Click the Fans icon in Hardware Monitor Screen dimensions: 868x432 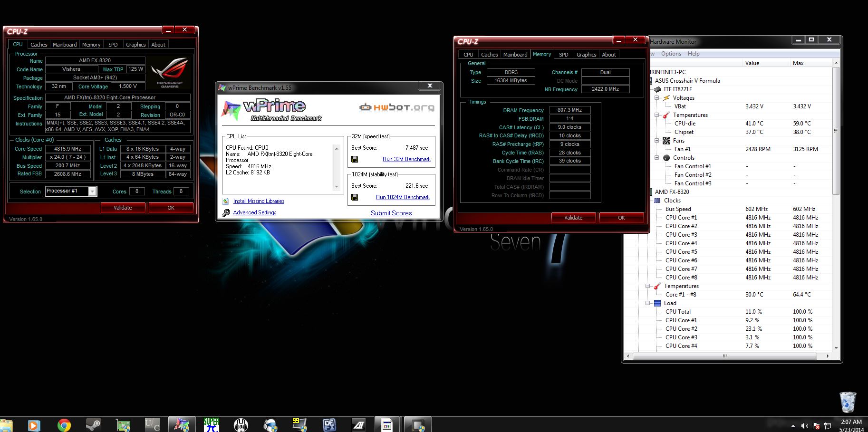(666, 141)
